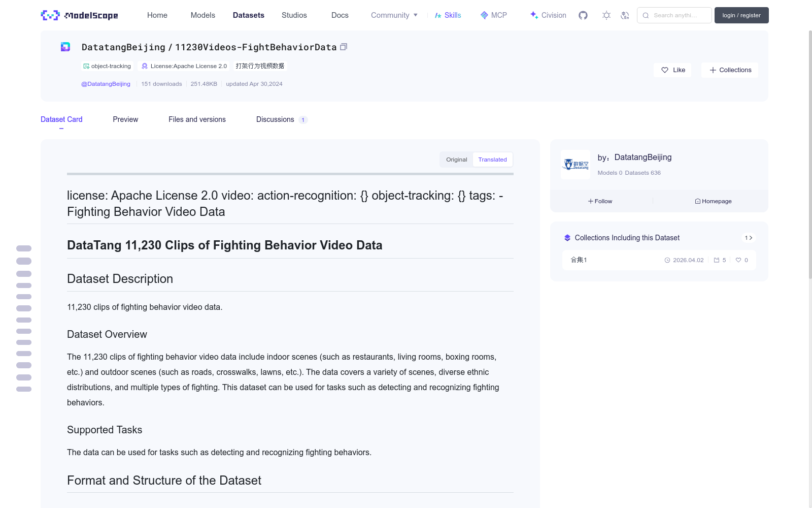This screenshot has width=812, height=508.
Task: Click the Collections layers icon
Action: point(567,238)
